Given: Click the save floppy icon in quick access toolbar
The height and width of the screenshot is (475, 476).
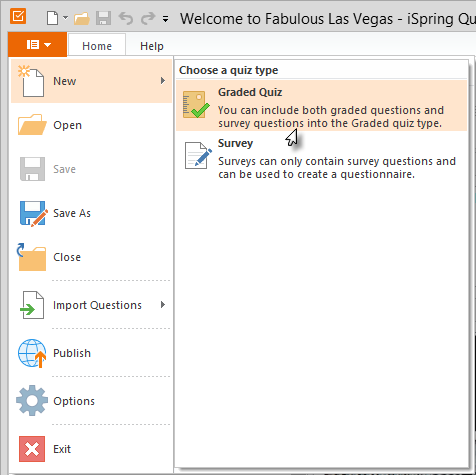Looking at the screenshot, I should (103, 18).
